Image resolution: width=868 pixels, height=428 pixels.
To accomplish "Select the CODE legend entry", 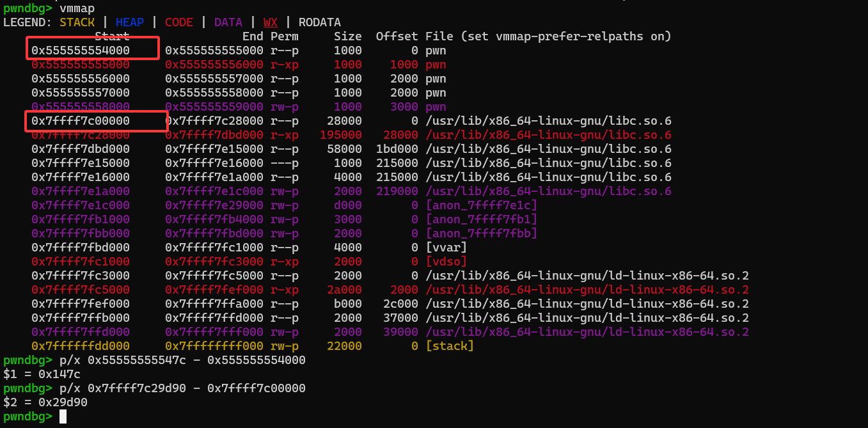I will click(178, 22).
